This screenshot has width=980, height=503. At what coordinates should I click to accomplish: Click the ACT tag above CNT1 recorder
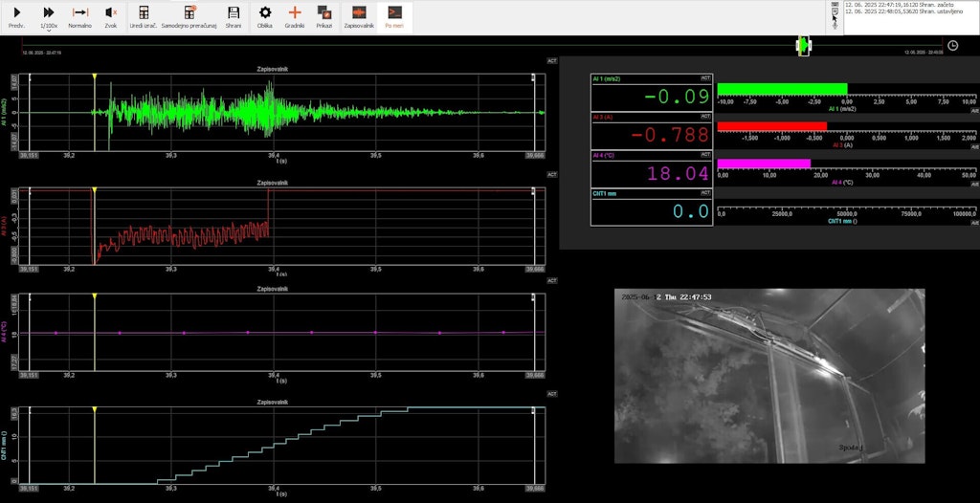coord(552,394)
